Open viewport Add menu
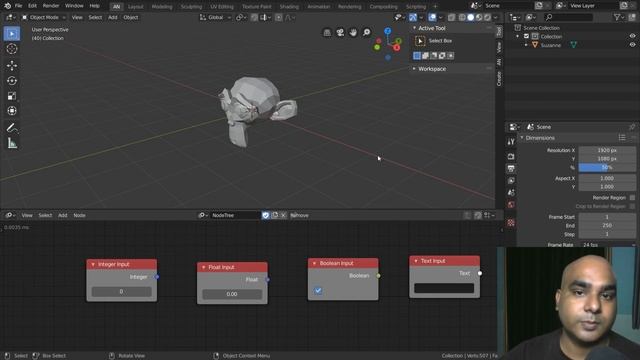The image size is (640, 360). click(x=113, y=18)
